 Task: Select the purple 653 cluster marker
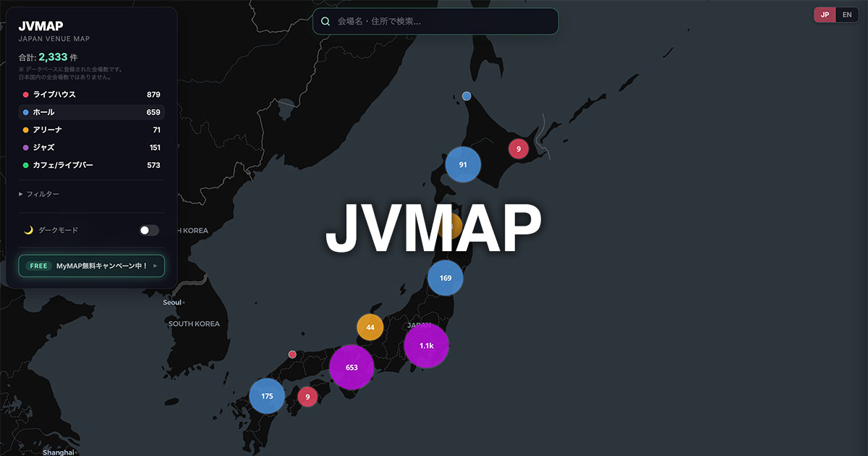point(352,368)
